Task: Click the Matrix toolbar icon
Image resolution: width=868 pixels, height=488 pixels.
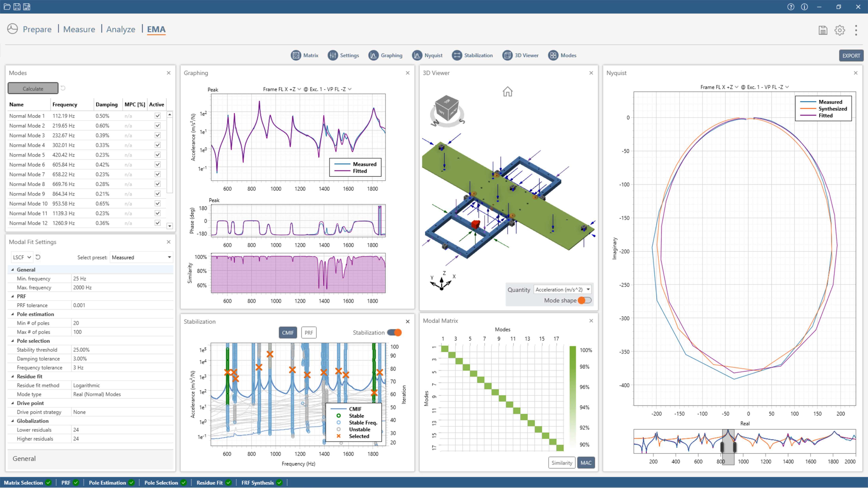Action: coord(296,55)
